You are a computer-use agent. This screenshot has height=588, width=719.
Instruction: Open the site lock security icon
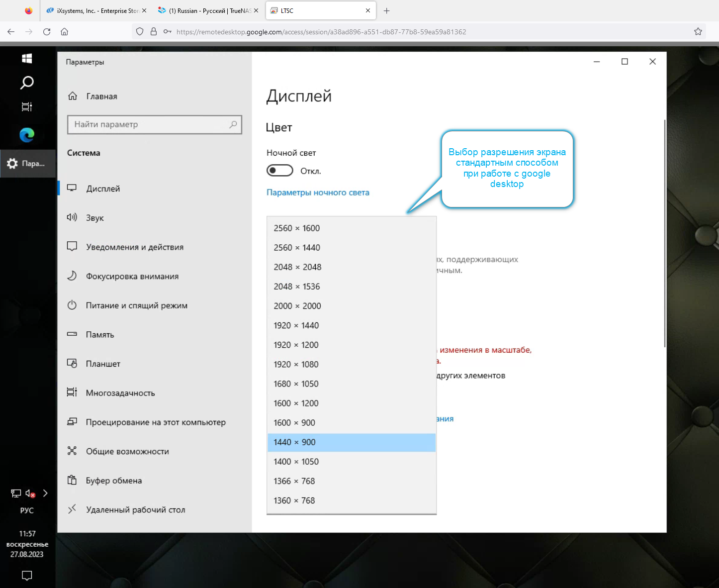154,32
